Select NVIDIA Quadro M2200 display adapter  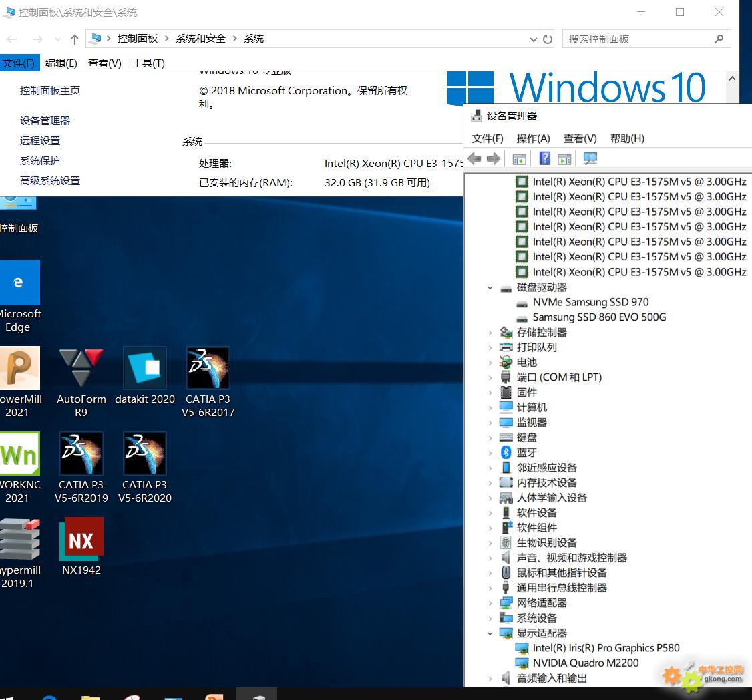(585, 663)
